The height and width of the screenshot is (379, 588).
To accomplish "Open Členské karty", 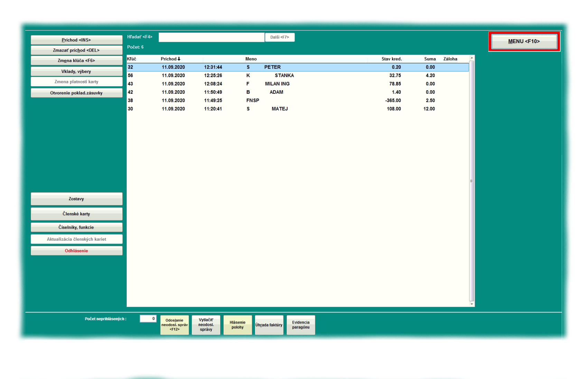I will click(76, 214).
